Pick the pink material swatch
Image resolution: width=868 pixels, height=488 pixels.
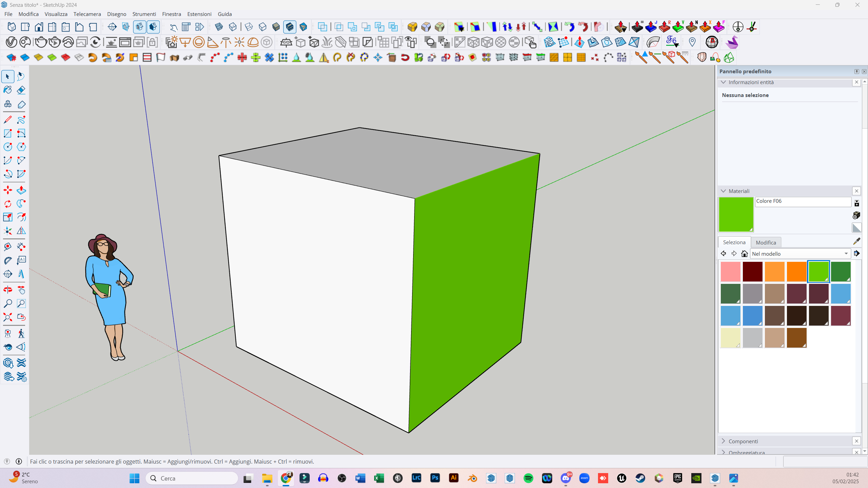point(730,271)
